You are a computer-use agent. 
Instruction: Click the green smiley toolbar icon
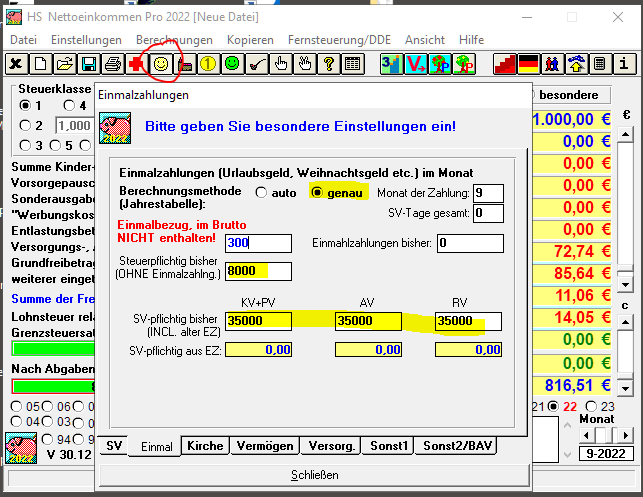[x=232, y=63]
